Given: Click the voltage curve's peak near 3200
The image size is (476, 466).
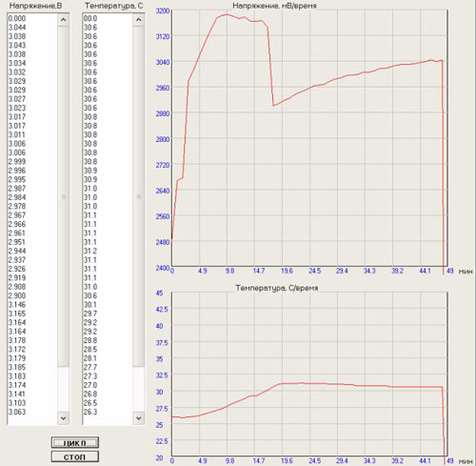Looking at the screenshot, I should point(227,14).
